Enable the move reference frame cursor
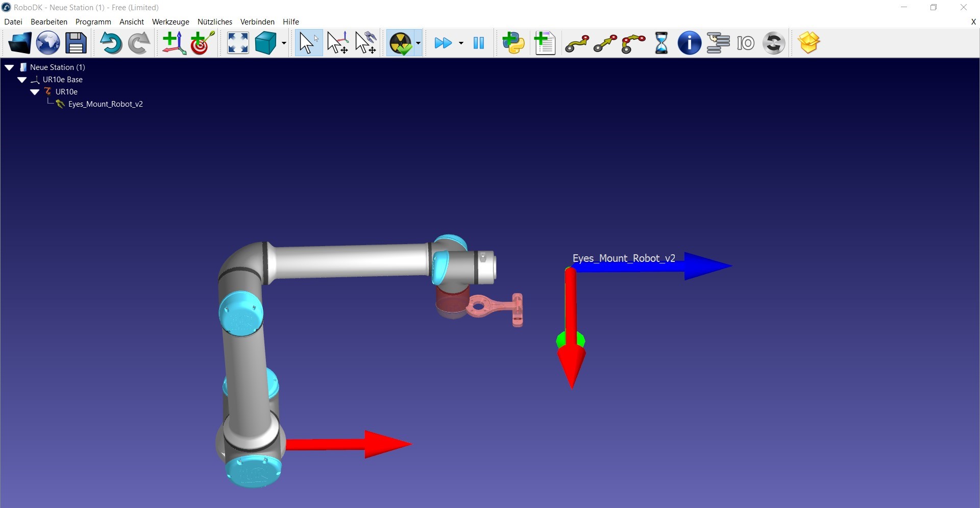This screenshot has width=980, height=508. tap(337, 43)
